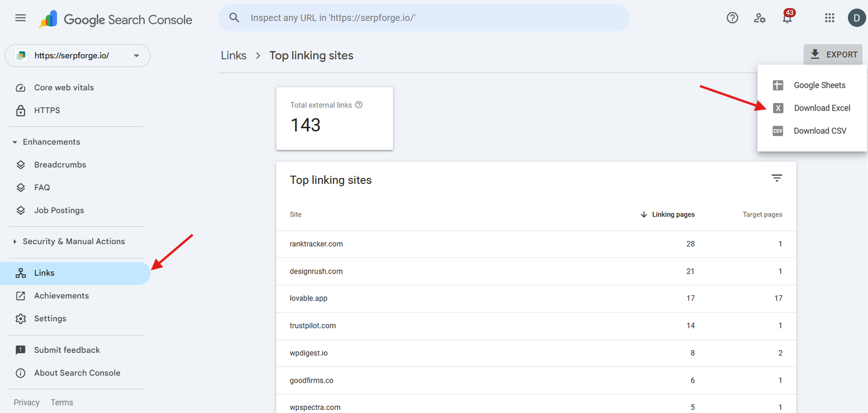This screenshot has width=868, height=413.
Task: Click the Google Sheets export icon
Action: 778,85
